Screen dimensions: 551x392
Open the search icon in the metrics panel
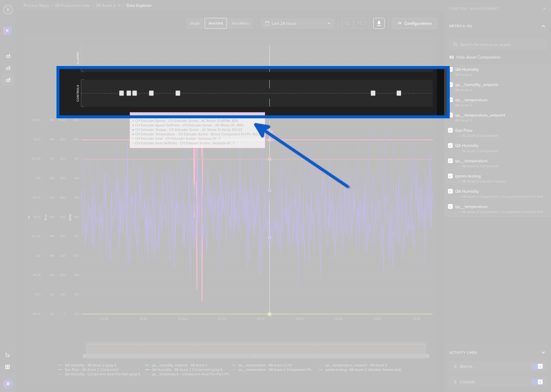(x=455, y=44)
